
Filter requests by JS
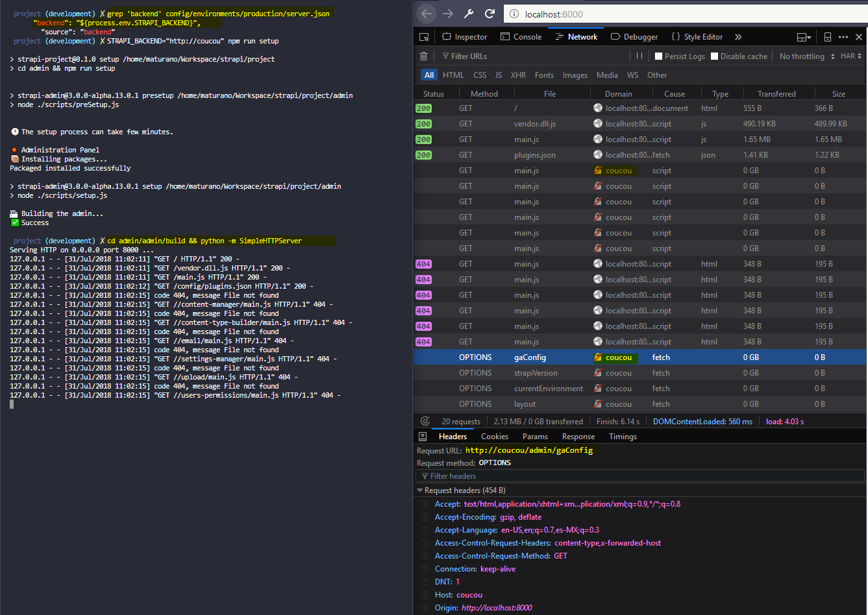point(499,75)
